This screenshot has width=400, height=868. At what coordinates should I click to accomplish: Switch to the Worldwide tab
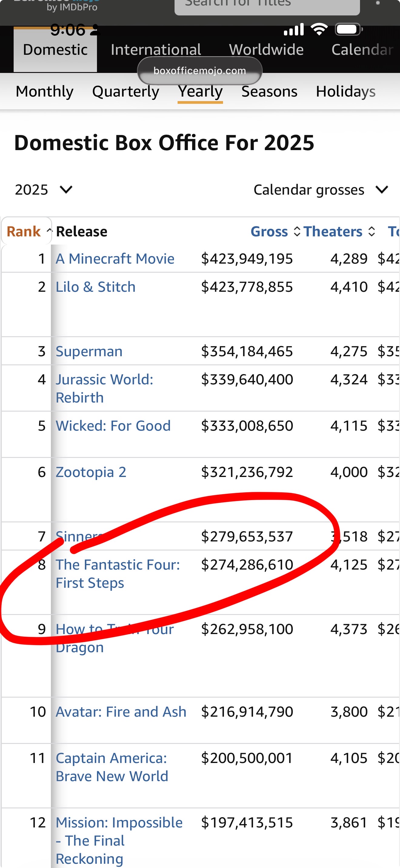point(266,50)
